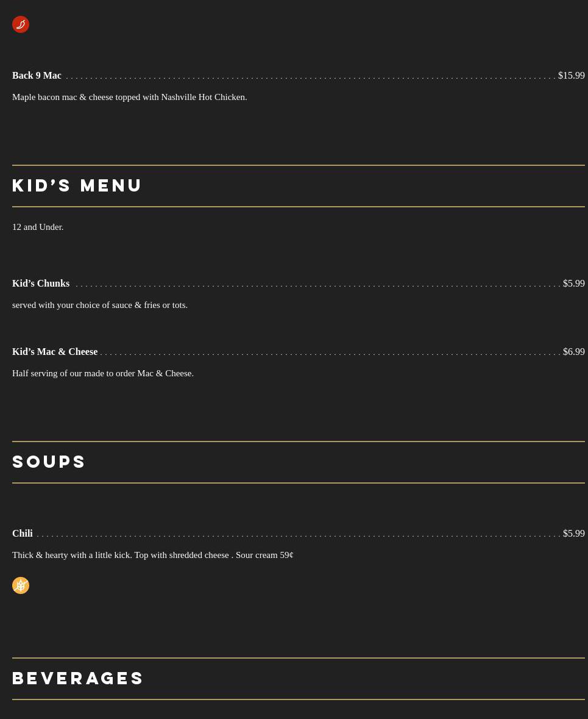Click the $5.99 price for Kid's Chunks
The height and width of the screenshot is (719, 588).
[574, 284]
